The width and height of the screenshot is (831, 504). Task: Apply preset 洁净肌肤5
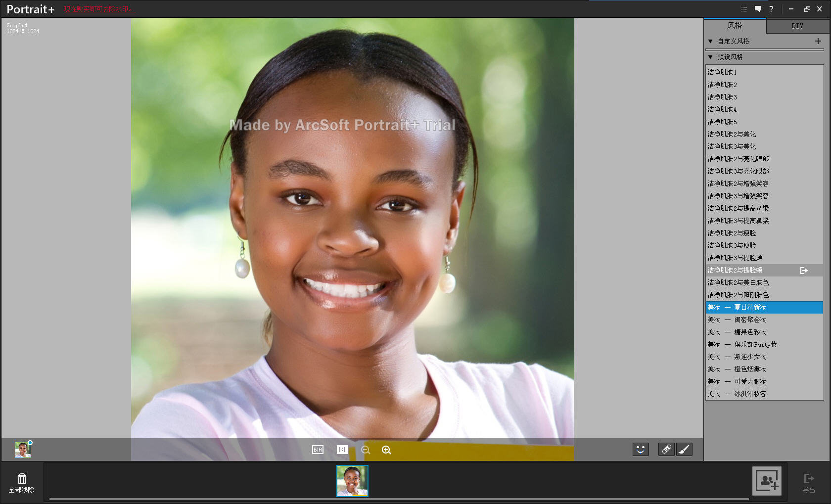pos(764,122)
